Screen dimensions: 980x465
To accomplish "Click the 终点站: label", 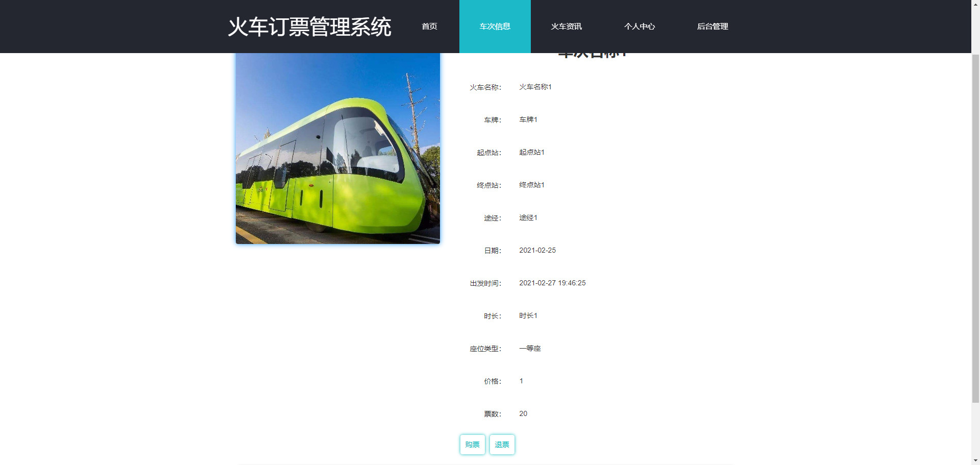I will tap(489, 185).
